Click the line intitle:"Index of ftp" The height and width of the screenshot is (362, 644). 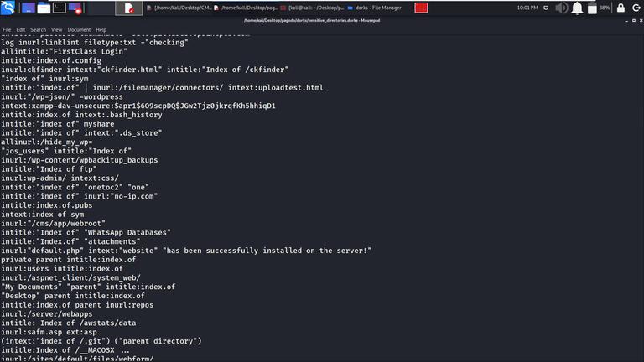pyautogui.click(x=49, y=169)
